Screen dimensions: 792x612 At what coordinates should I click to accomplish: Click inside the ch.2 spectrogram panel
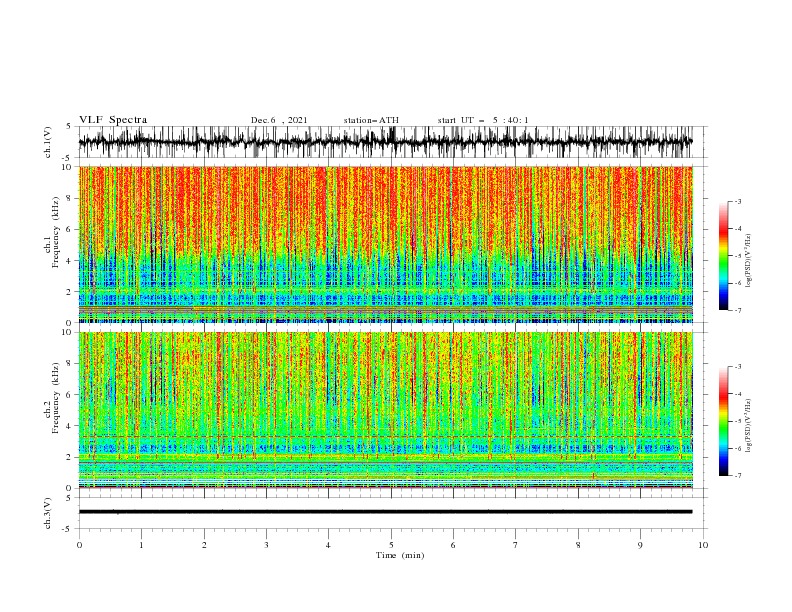(x=385, y=410)
